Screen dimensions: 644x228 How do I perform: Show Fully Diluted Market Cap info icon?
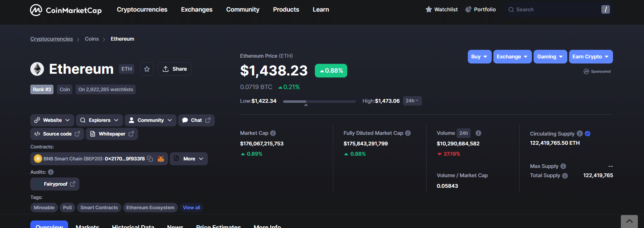(408, 133)
